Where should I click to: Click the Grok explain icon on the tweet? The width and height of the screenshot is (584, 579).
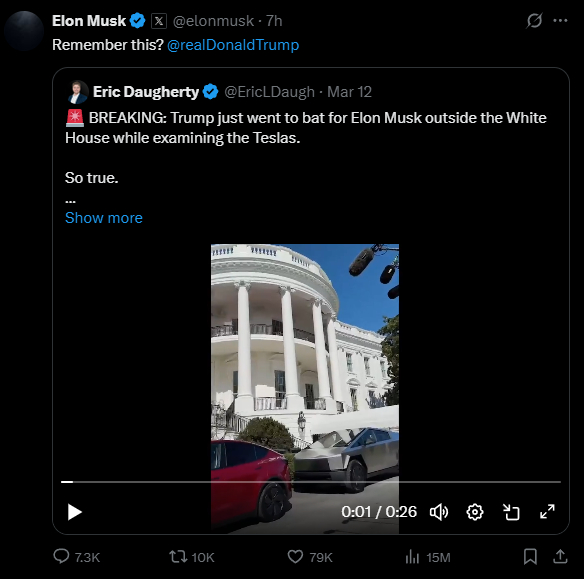[534, 20]
